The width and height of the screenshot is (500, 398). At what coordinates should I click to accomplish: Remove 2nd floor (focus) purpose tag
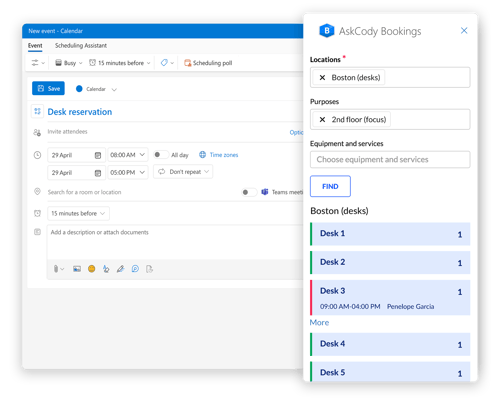[x=322, y=120]
